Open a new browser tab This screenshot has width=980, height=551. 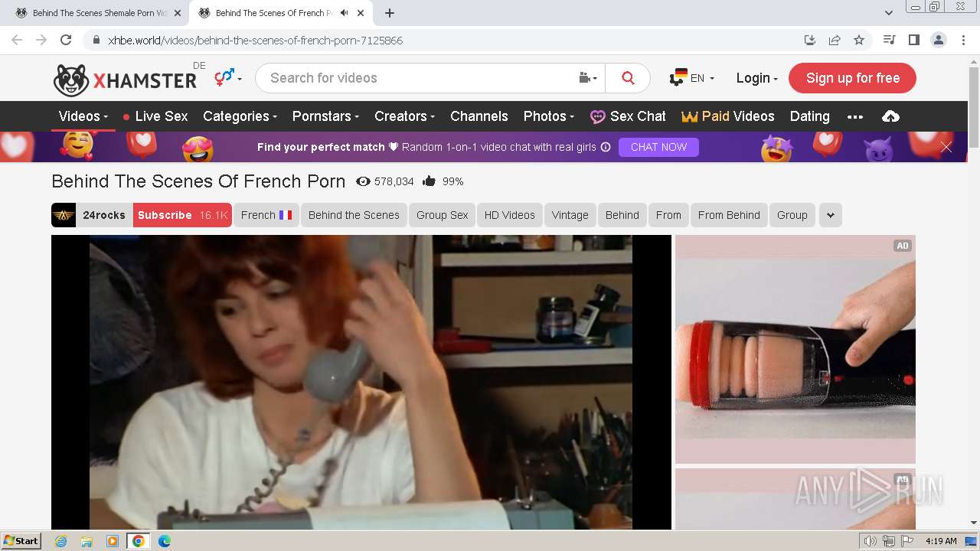390,13
